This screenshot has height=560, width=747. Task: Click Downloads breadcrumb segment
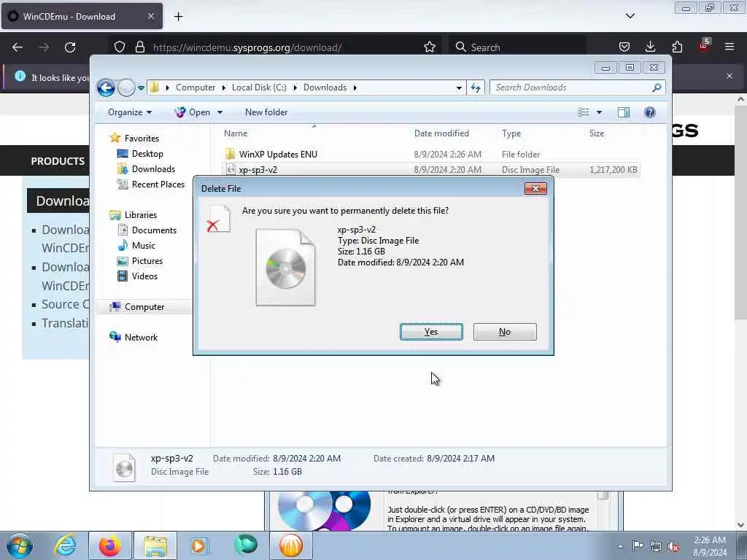[325, 87]
